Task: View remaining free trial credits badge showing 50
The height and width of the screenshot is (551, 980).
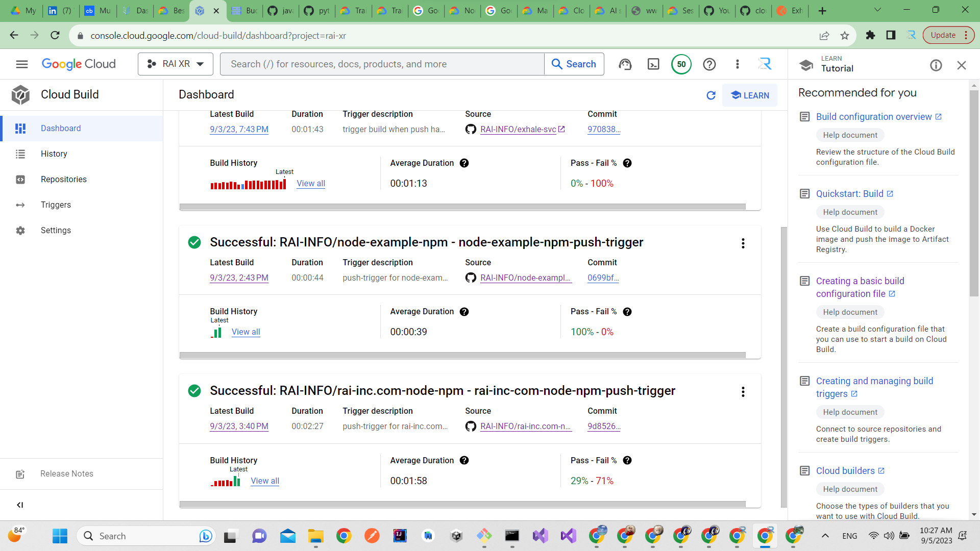Action: pos(681,64)
